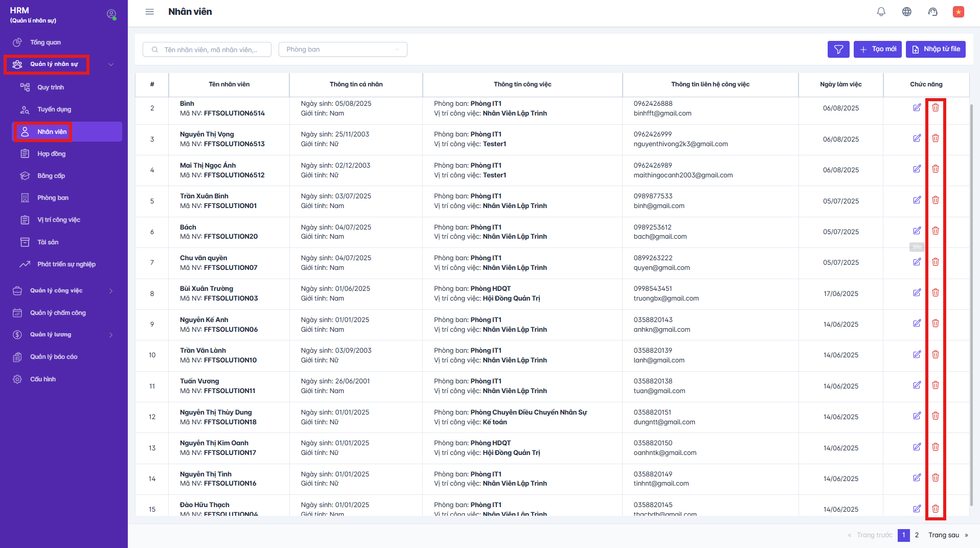The height and width of the screenshot is (548, 980).
Task: Click the employee name search field
Action: click(x=210, y=50)
